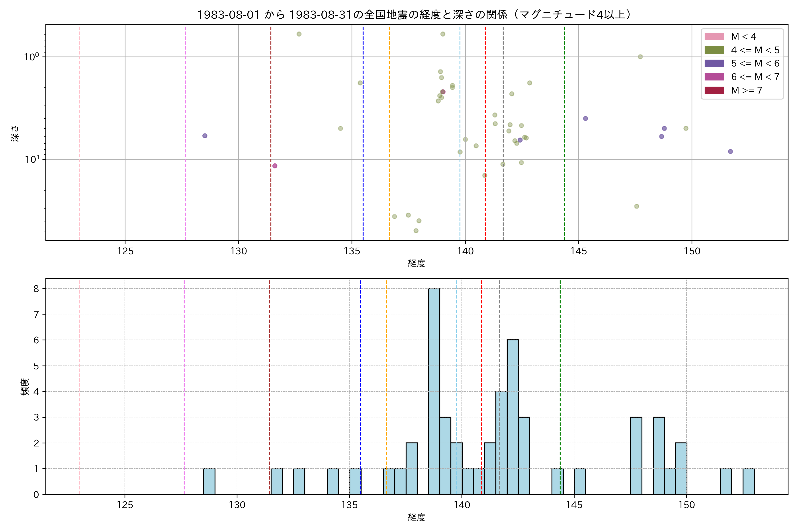Click the dark red M >= 7 swatch
Viewport: 798px width, 532px height.
pyautogui.click(x=714, y=90)
